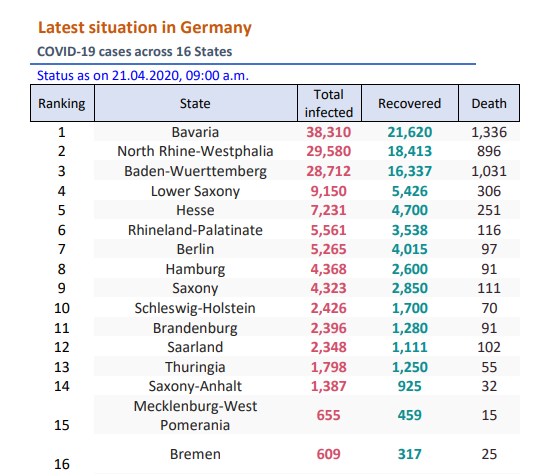This screenshot has width=540, height=474.
Task: Click the Latest situation in Germany title
Action: 145,28
